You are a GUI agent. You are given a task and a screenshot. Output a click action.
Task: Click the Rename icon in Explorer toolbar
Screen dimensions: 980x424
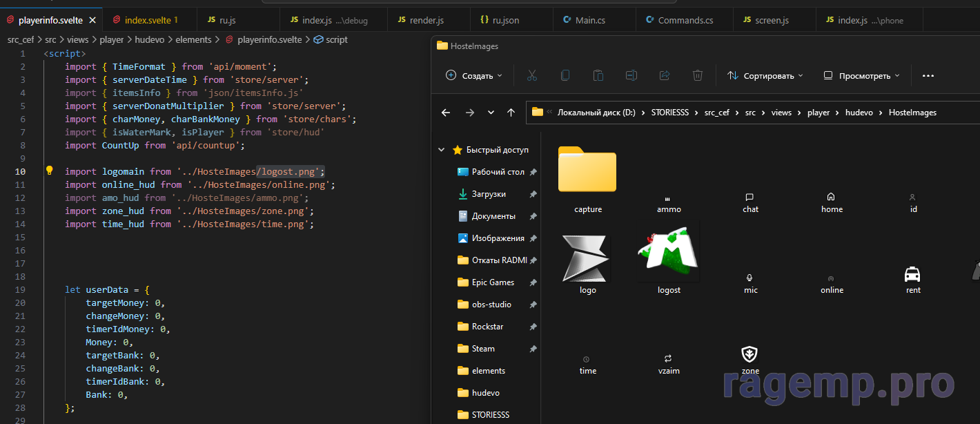point(631,76)
